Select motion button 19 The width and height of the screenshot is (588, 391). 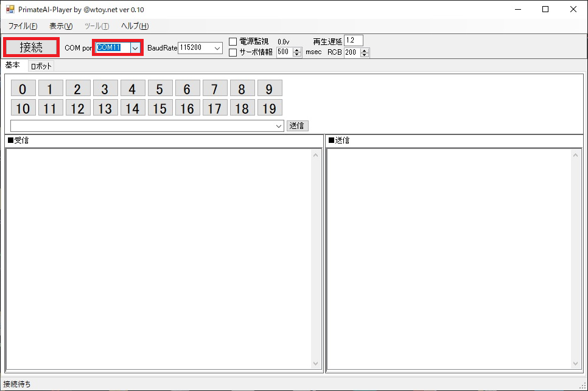pos(269,108)
